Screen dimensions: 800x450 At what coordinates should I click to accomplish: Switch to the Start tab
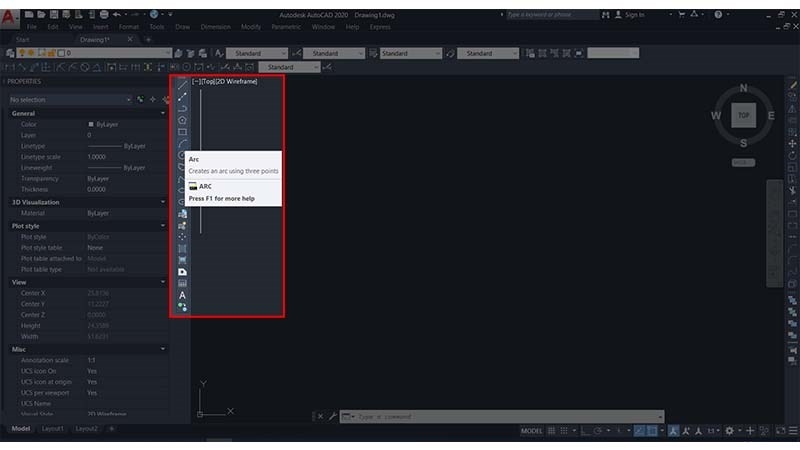[x=22, y=39]
